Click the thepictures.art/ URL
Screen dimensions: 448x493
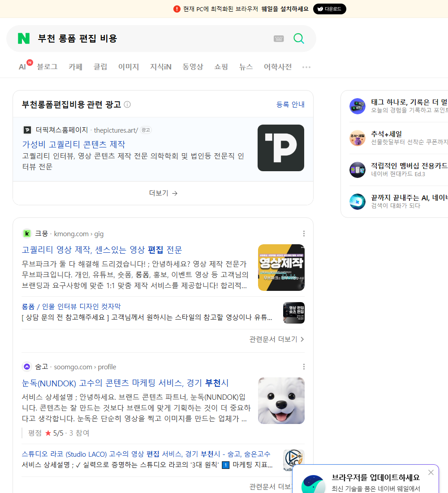click(x=116, y=130)
